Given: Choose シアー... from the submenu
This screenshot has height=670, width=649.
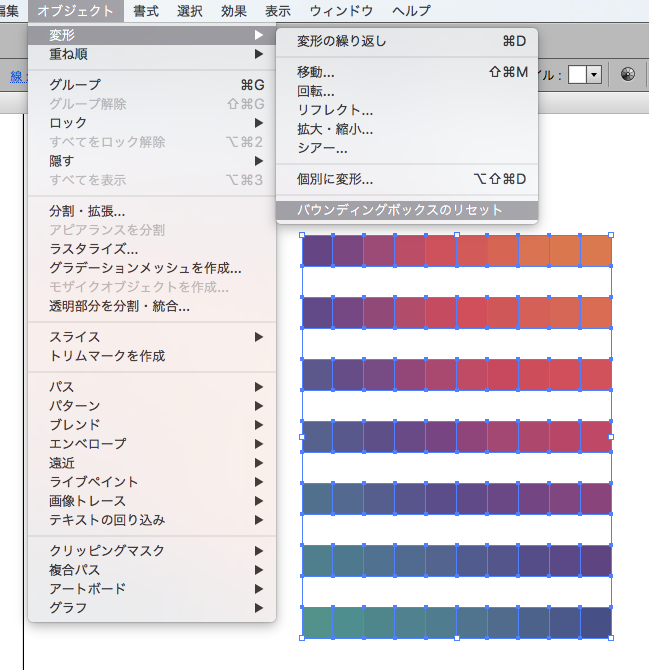Looking at the screenshot, I should pyautogui.click(x=407, y=148).
